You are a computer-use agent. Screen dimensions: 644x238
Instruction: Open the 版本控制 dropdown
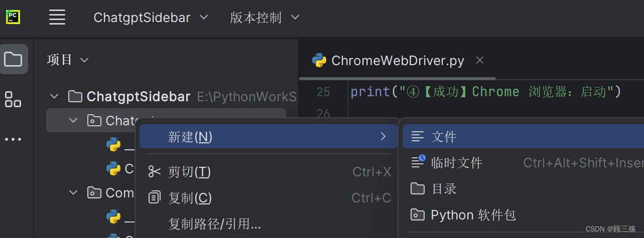[x=265, y=18]
